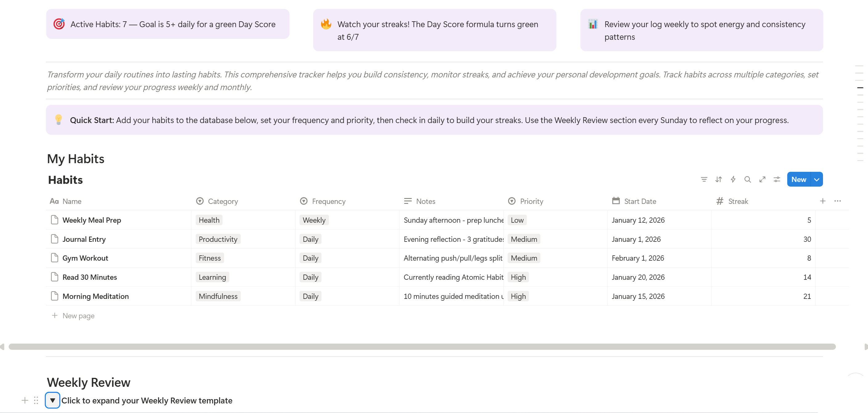Viewport: 868px width, 413px height.
Task: Expand the Habits database to full page
Action: coord(763,180)
